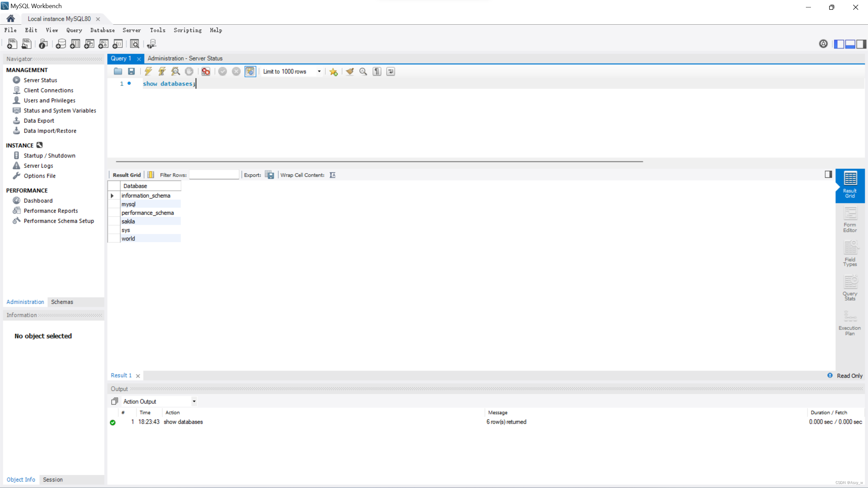Expand the Limit rows dropdown selector

[318, 71]
